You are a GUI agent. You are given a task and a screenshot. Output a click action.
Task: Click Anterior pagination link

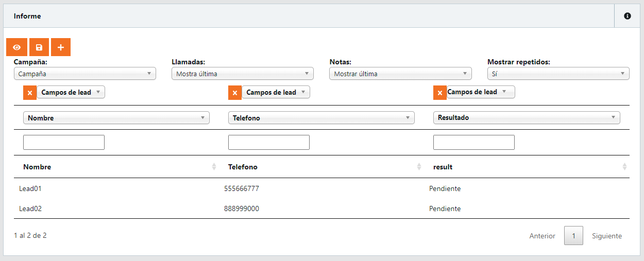542,236
